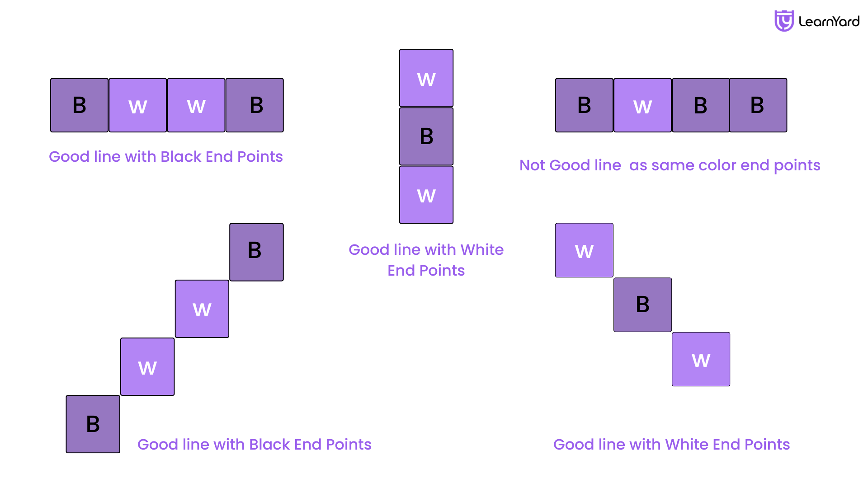Select the rightmost B tile in the first horizontal line

tap(255, 105)
